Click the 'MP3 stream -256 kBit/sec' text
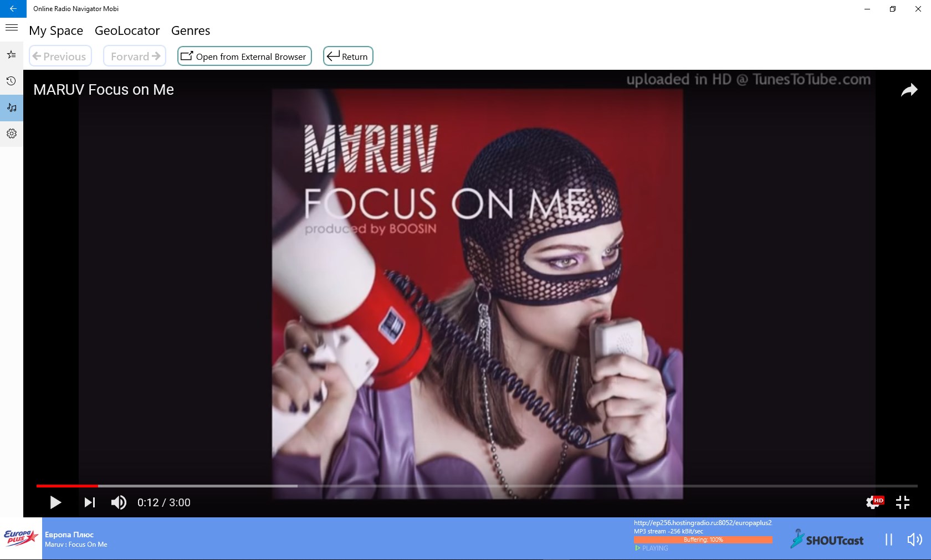Screen dimensions: 931x560 click(668, 531)
